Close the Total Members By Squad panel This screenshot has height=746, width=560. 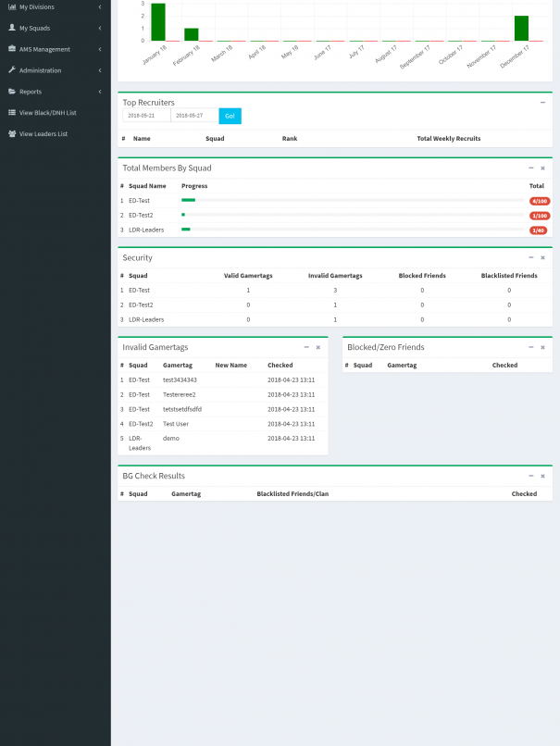(x=542, y=168)
